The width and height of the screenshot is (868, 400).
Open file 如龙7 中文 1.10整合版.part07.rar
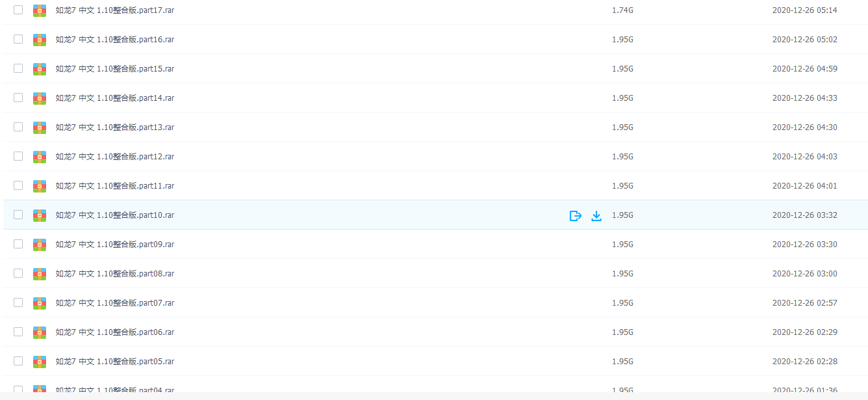[115, 303]
